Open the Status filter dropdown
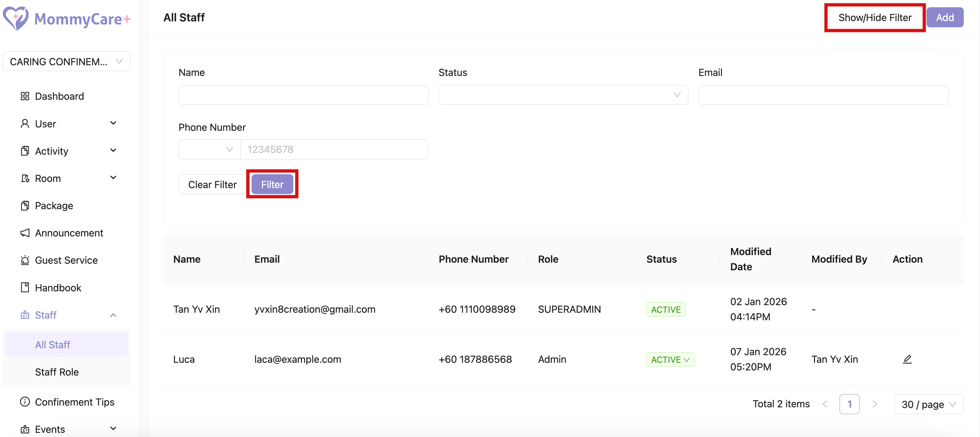The height and width of the screenshot is (437, 980). pyautogui.click(x=563, y=95)
